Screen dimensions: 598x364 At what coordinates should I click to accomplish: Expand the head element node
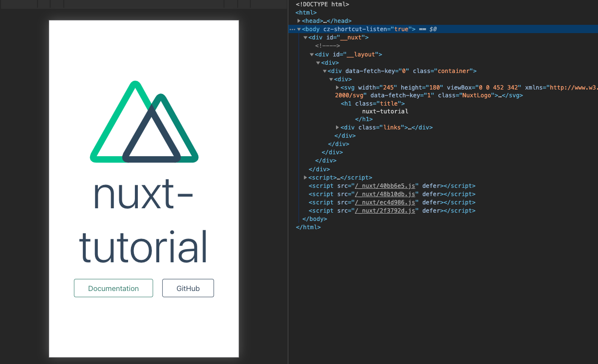299,21
